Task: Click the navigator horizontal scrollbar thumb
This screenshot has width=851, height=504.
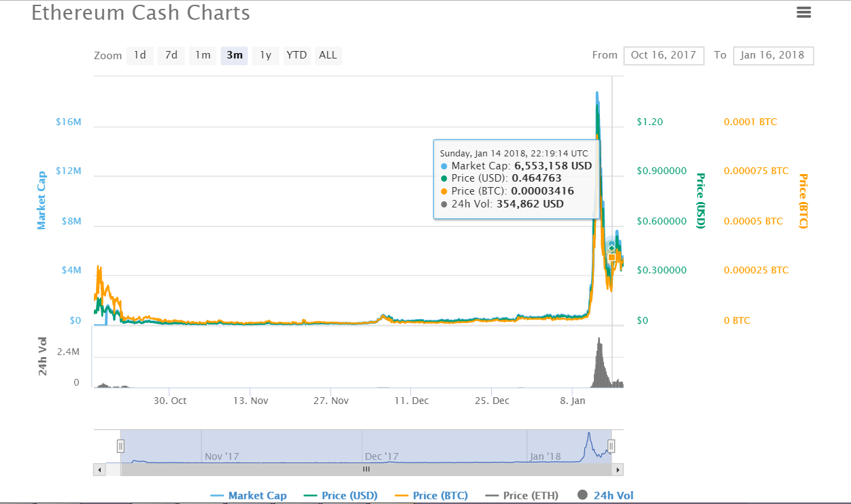Action: pyautogui.click(x=366, y=469)
